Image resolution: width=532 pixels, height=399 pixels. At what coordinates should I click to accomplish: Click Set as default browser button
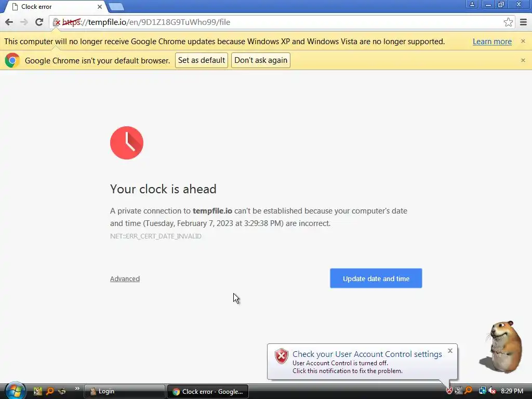pos(202,60)
